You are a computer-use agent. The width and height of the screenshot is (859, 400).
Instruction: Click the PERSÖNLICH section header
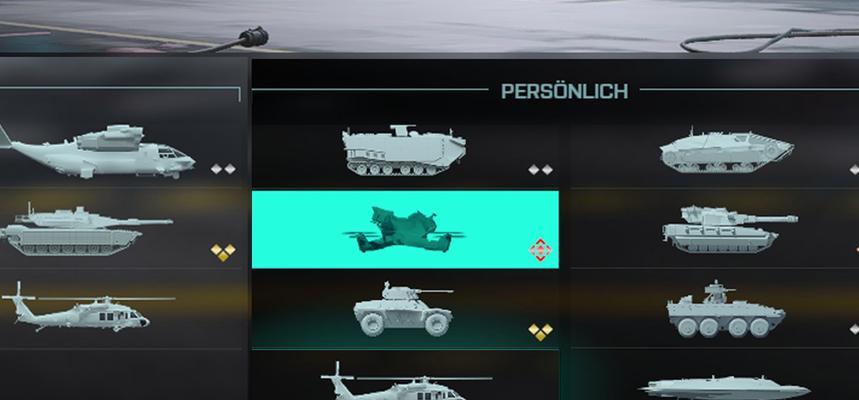(x=564, y=92)
